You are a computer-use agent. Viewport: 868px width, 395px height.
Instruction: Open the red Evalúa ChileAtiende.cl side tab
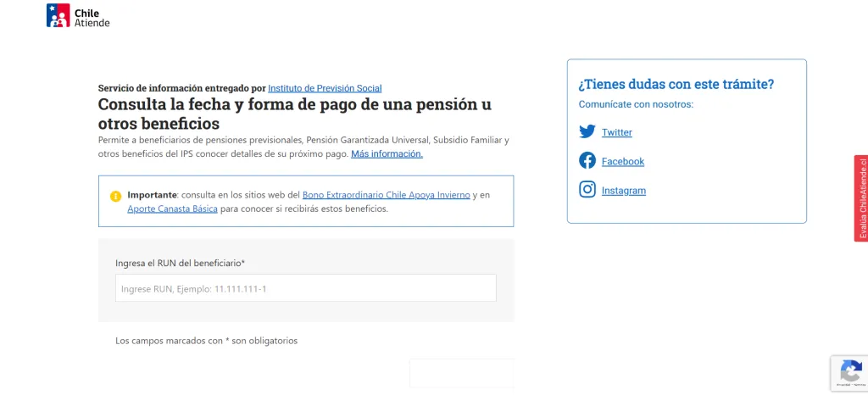click(861, 198)
